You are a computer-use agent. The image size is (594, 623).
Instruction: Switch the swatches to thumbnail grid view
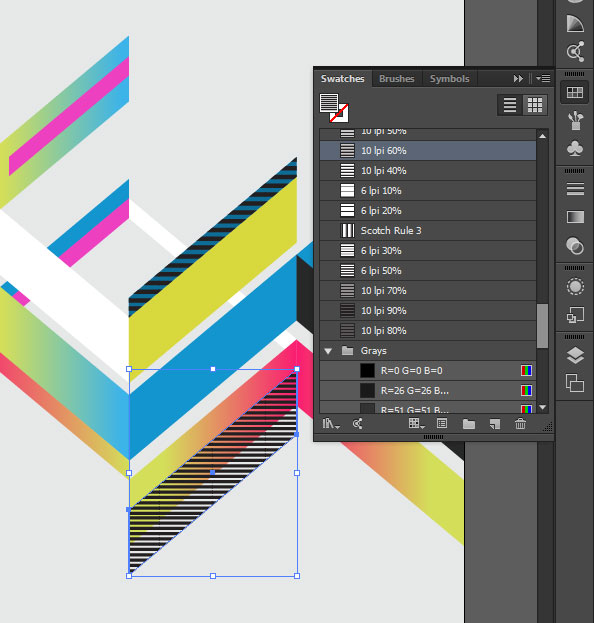(535, 105)
